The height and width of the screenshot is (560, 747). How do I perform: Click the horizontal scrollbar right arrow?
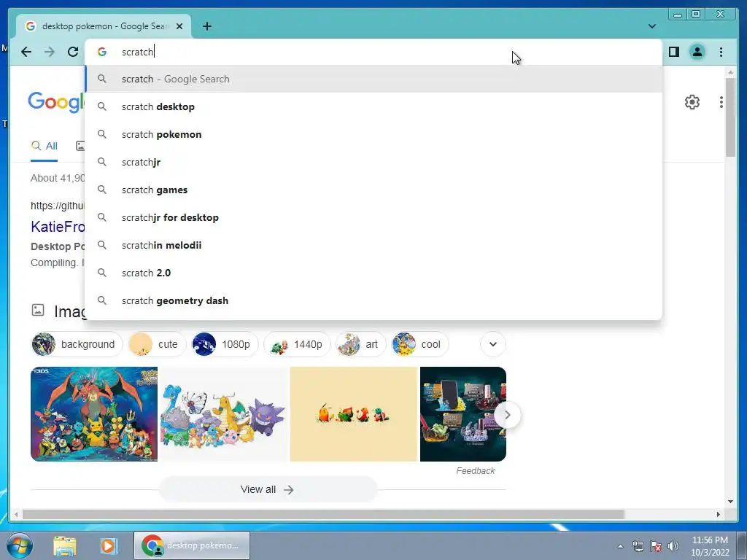coord(719,514)
